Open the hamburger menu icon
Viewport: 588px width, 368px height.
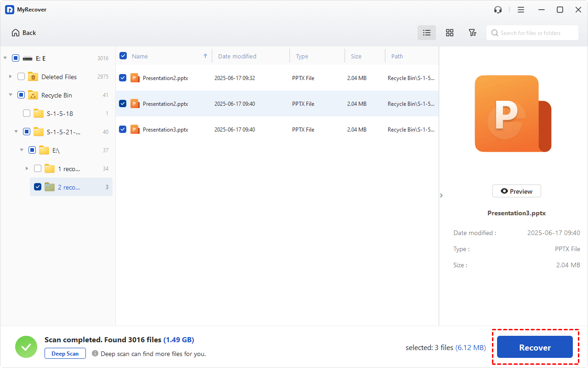(521, 10)
